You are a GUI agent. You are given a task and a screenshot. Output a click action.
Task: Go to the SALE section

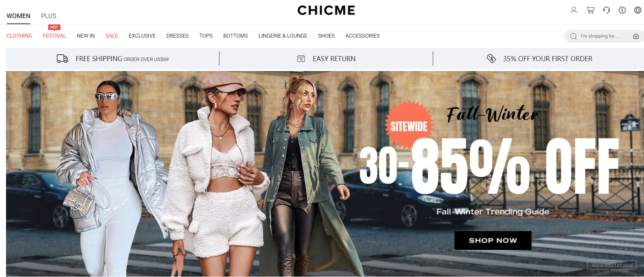point(112,36)
